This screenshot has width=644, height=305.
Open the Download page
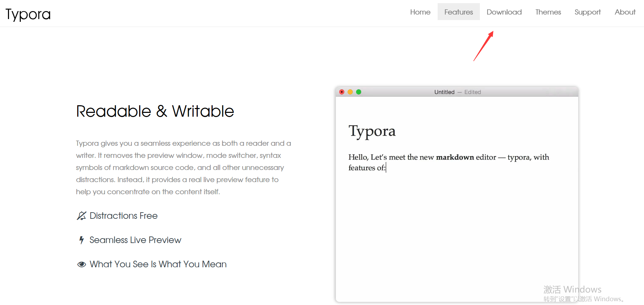tap(504, 12)
